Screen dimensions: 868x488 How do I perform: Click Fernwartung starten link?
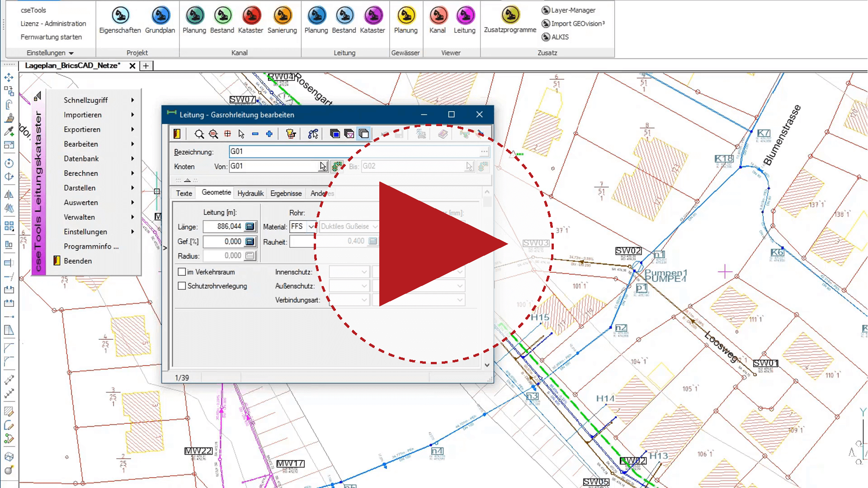pyautogui.click(x=51, y=37)
